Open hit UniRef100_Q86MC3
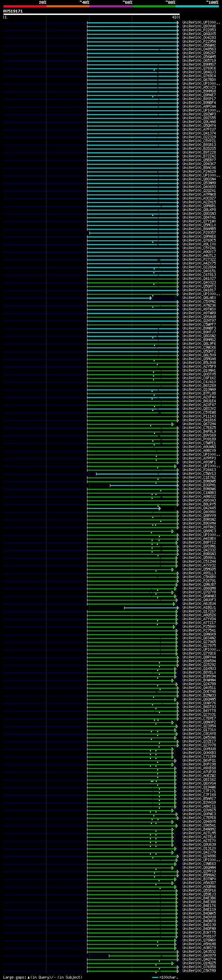Image resolution: width=222 pixels, height=980 pixels. (x=199, y=531)
